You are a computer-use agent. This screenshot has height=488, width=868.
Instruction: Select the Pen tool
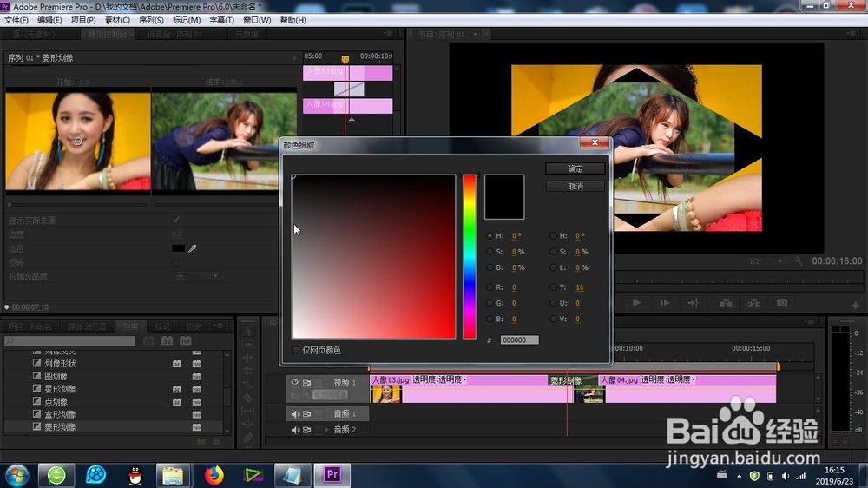point(247,438)
